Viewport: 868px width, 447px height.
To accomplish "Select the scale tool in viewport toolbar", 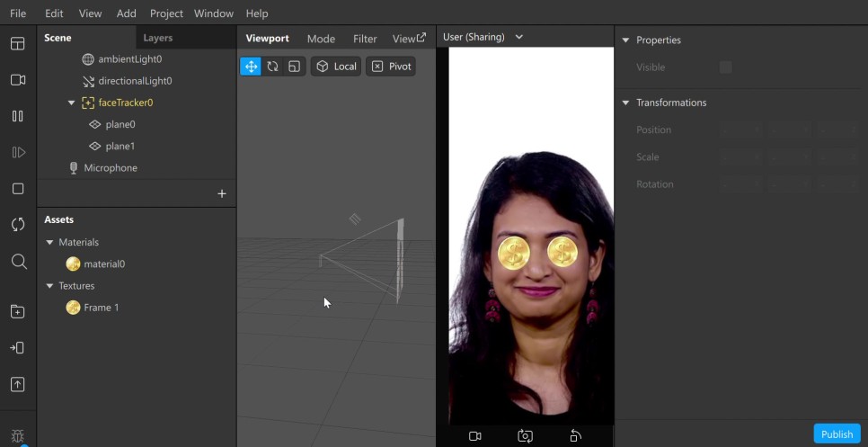I will (294, 67).
